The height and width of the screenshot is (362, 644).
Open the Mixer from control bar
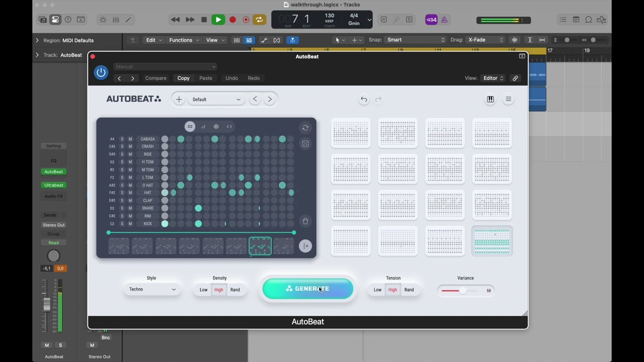116,20
